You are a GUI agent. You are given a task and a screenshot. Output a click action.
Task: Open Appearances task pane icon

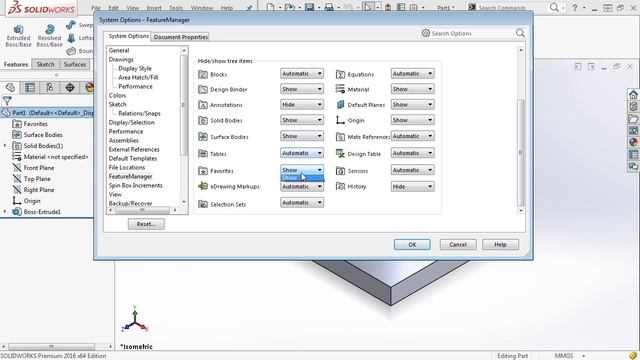coord(633,142)
